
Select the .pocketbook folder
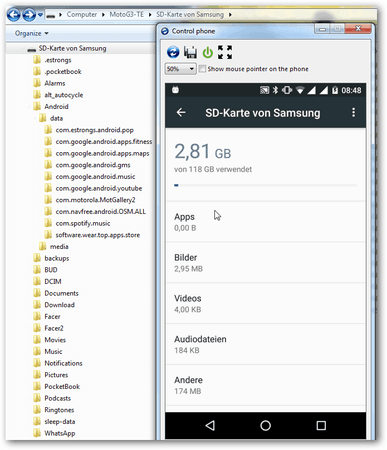(x=63, y=72)
